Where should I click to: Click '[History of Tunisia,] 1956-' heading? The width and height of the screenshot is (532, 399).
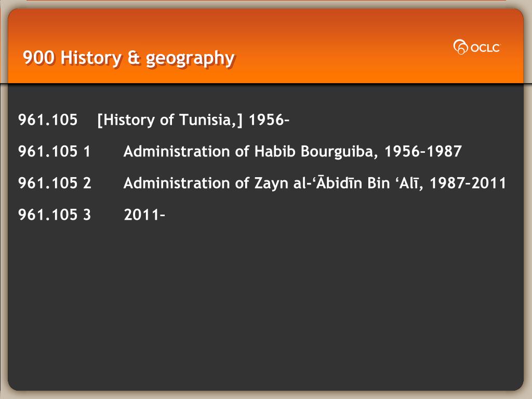click(x=193, y=120)
